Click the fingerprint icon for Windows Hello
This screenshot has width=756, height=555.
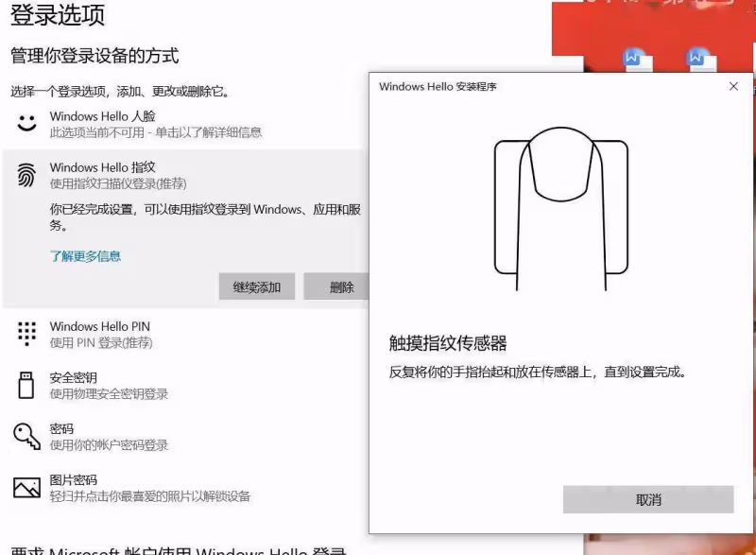coord(26,175)
